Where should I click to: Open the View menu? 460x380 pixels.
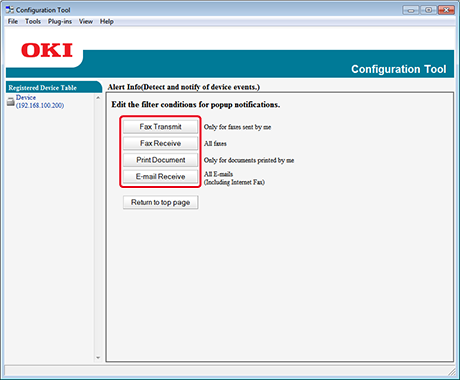tap(86, 21)
